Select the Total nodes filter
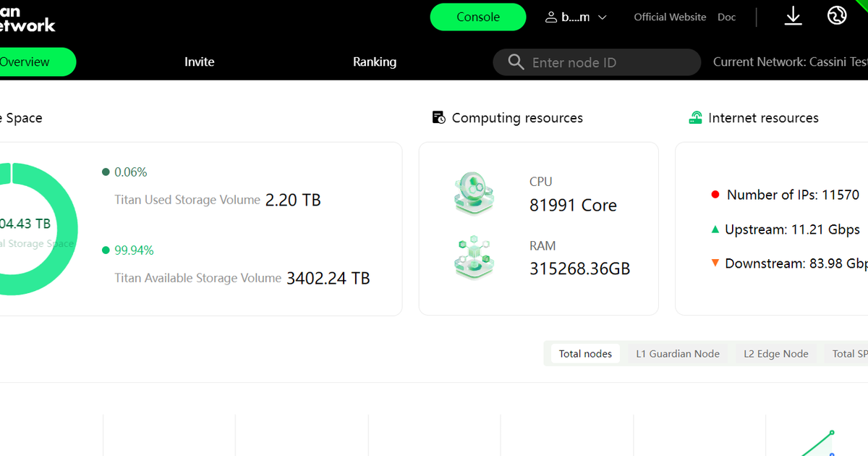This screenshot has width=868, height=456. click(585, 354)
